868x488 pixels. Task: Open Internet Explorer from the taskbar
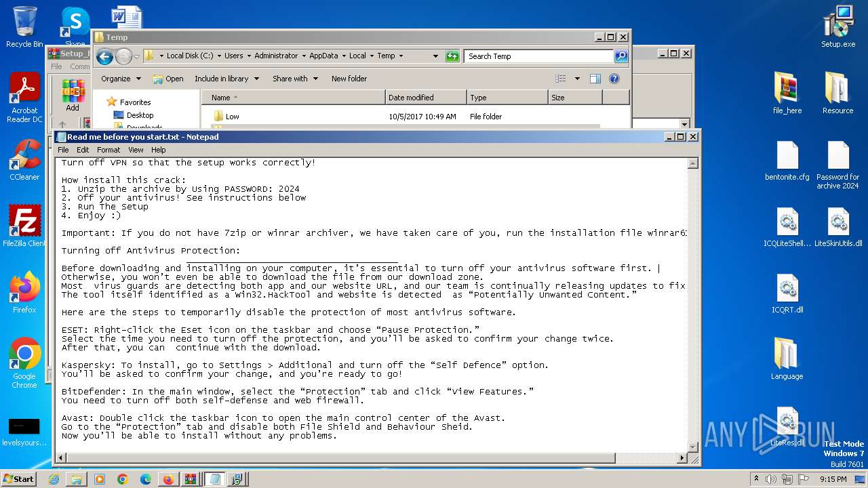54,479
